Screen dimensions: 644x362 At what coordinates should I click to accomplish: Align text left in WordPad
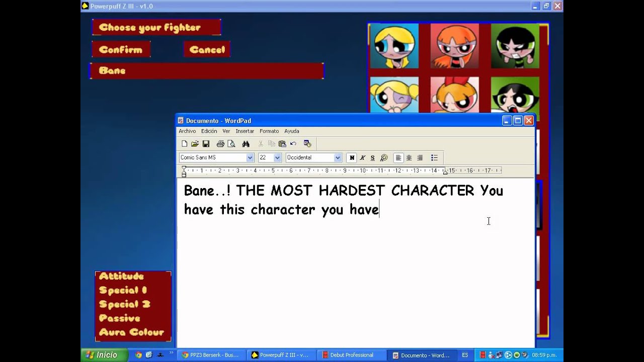point(398,158)
